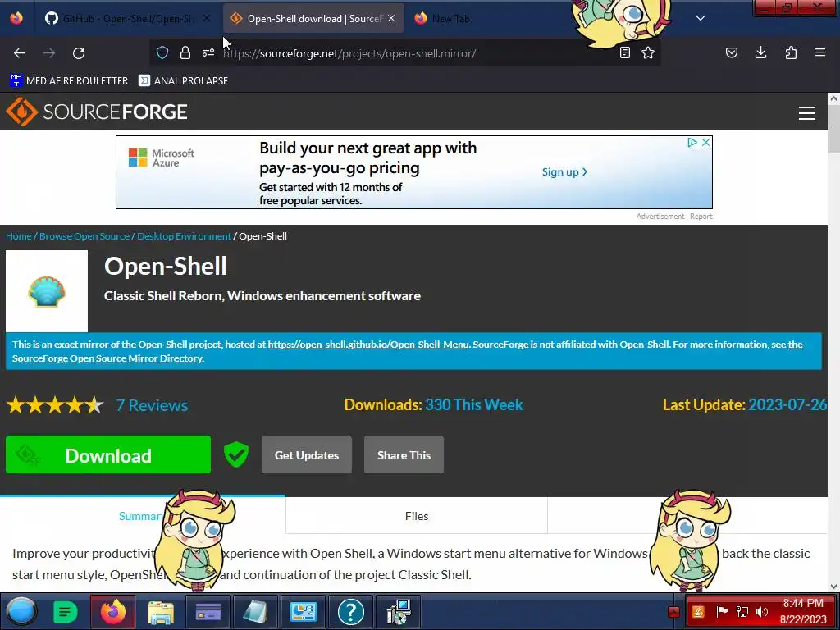Image resolution: width=840 pixels, height=630 pixels.
Task: Click the SourceForge logo
Action: pos(97,112)
